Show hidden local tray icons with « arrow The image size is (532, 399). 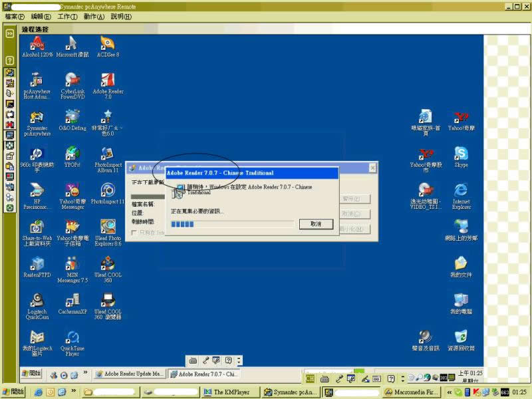tap(450, 392)
